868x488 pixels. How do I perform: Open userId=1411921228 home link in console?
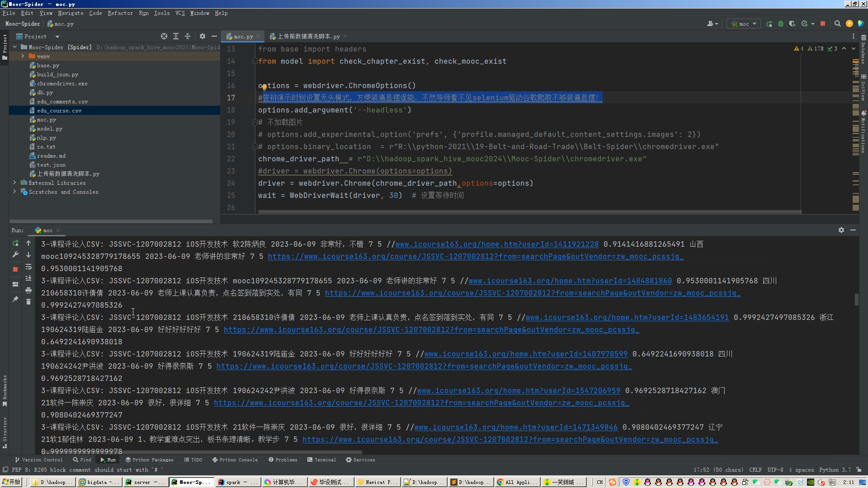tap(497, 244)
